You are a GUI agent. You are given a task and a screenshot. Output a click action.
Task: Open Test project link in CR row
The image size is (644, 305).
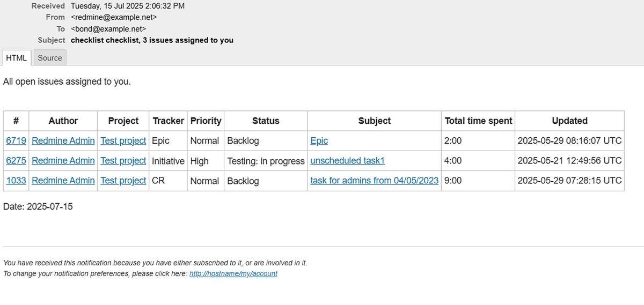point(123,181)
